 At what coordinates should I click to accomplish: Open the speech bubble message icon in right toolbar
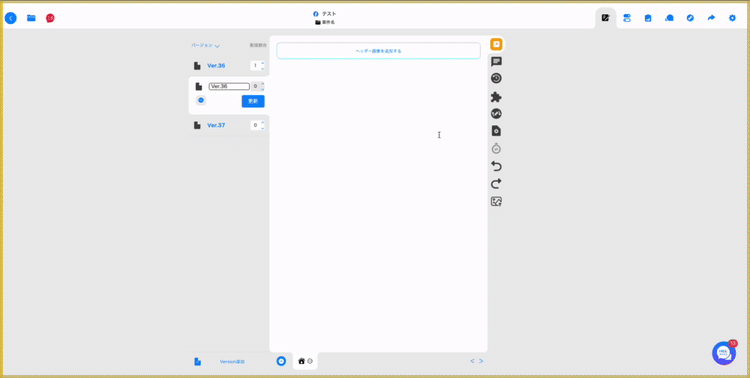pos(496,62)
